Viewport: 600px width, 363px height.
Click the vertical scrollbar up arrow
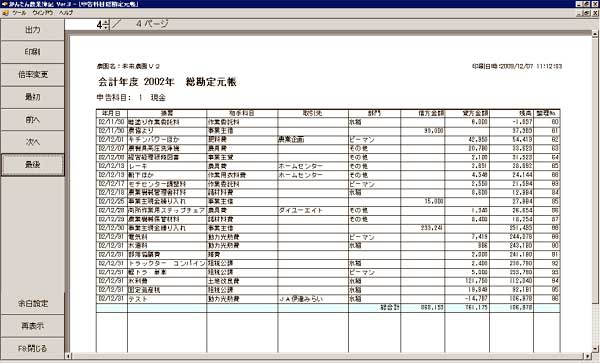tap(595, 34)
